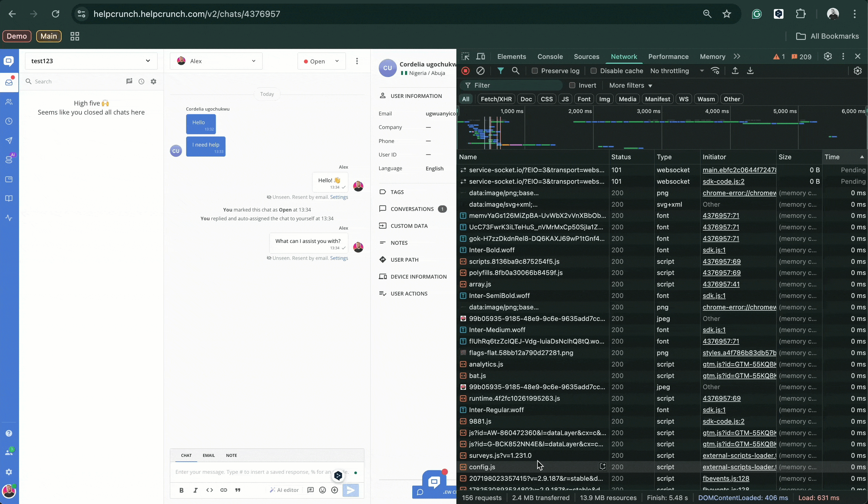Viewport: 868px width, 504px height.
Task: Click the DevTools settings gear icon
Action: pyautogui.click(x=828, y=57)
